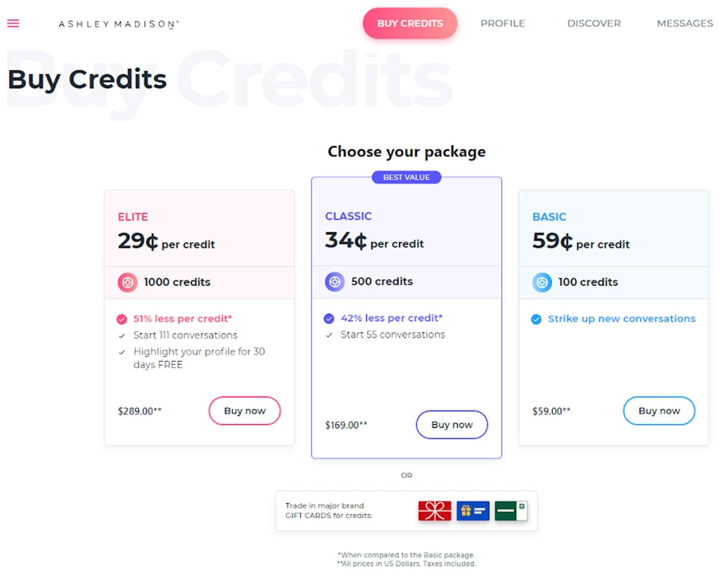Click Buy now for the Basic package
This screenshot has width=728, height=578.
(659, 410)
